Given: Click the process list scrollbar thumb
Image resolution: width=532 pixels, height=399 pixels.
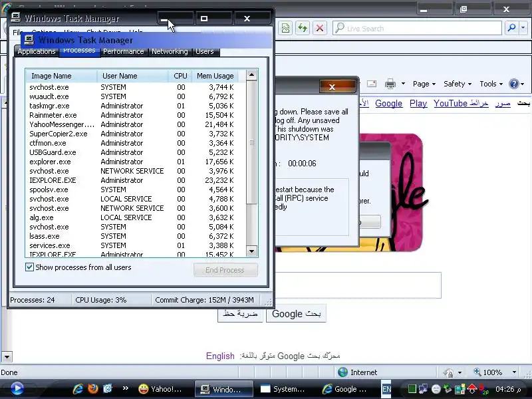Looking at the screenshot, I should 251,142.
